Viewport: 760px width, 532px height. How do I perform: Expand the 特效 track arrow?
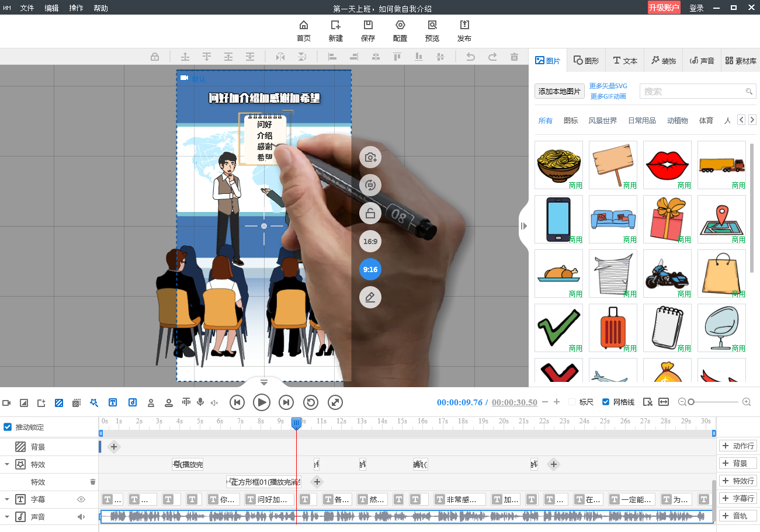[7, 464]
